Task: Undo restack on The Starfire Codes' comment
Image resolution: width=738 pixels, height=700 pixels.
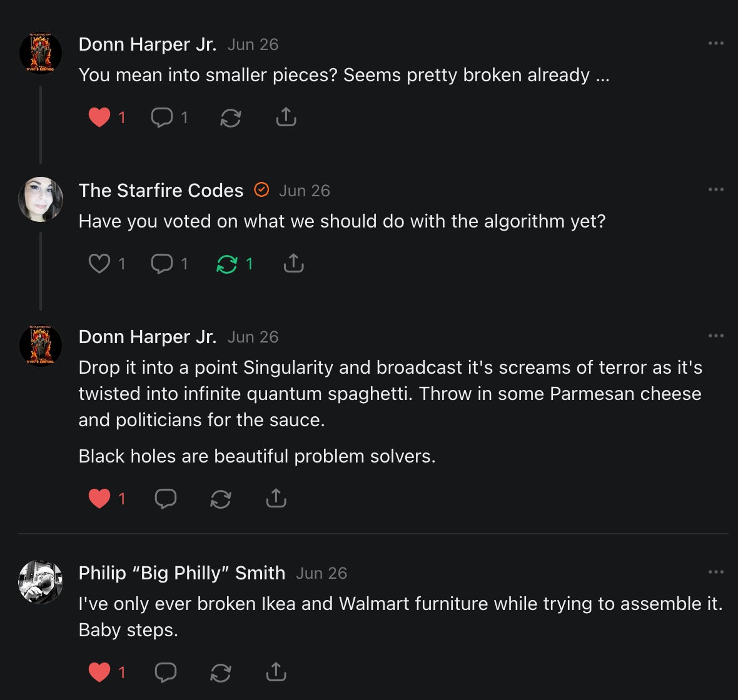Action: (227, 264)
